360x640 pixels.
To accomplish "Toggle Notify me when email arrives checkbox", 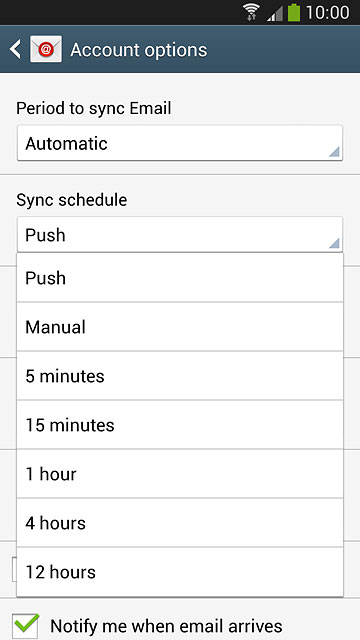I will click(26, 626).
